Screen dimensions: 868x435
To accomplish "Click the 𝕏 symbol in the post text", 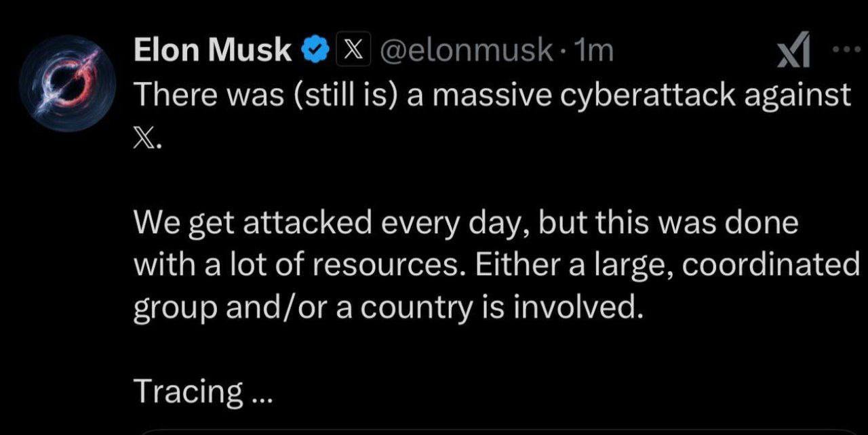I will click(x=145, y=140).
